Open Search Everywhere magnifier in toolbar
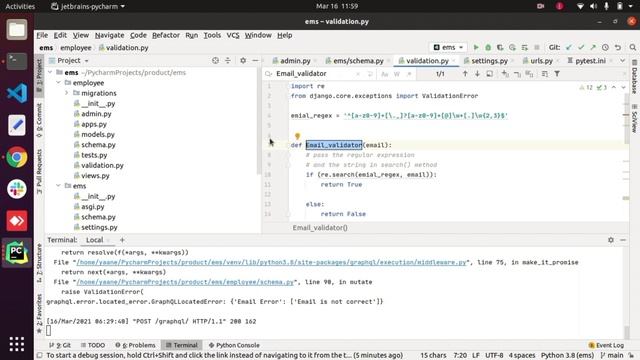640x360 pixels. point(633,48)
